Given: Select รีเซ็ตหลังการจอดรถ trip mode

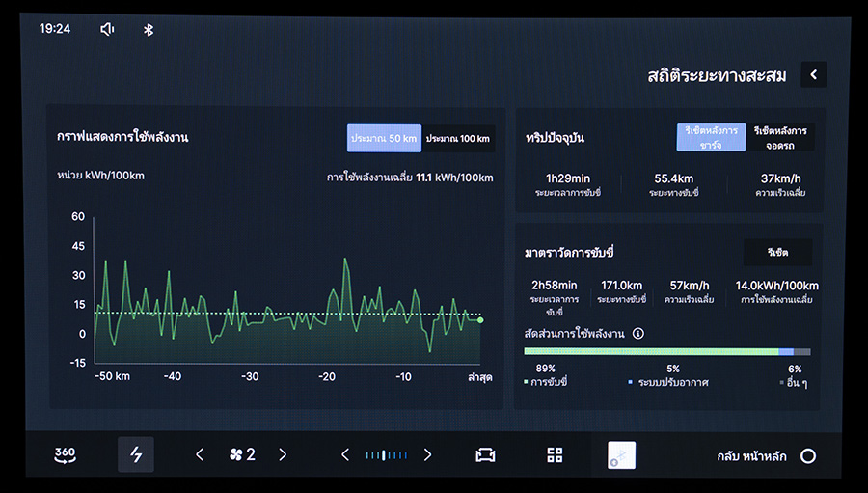Looking at the screenshot, I should click(x=781, y=137).
